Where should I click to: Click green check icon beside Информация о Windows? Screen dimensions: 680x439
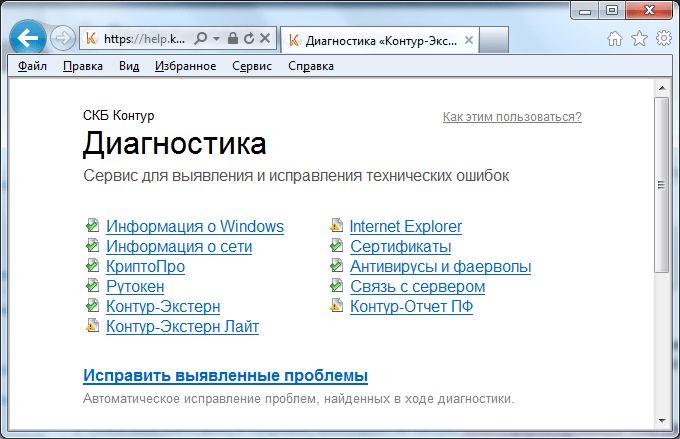[x=92, y=225]
